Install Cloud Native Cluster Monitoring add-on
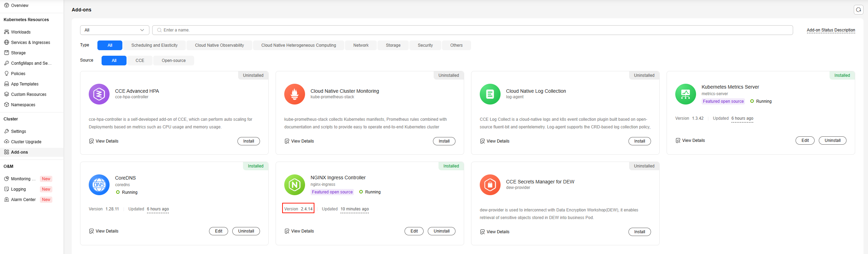 click(444, 141)
